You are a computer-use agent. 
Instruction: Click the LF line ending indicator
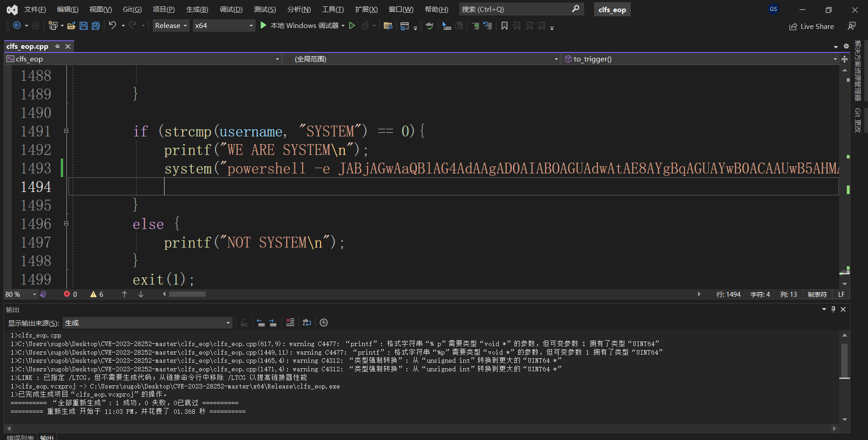pos(841,294)
